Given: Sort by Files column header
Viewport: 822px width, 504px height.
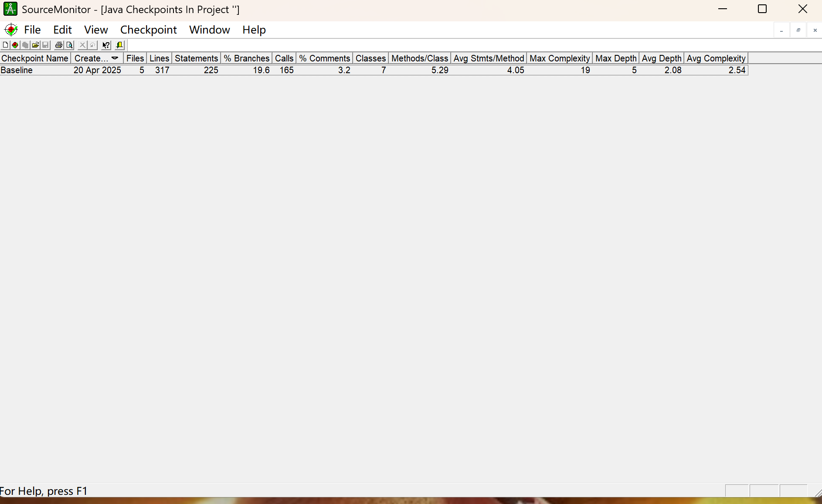Looking at the screenshot, I should (135, 58).
